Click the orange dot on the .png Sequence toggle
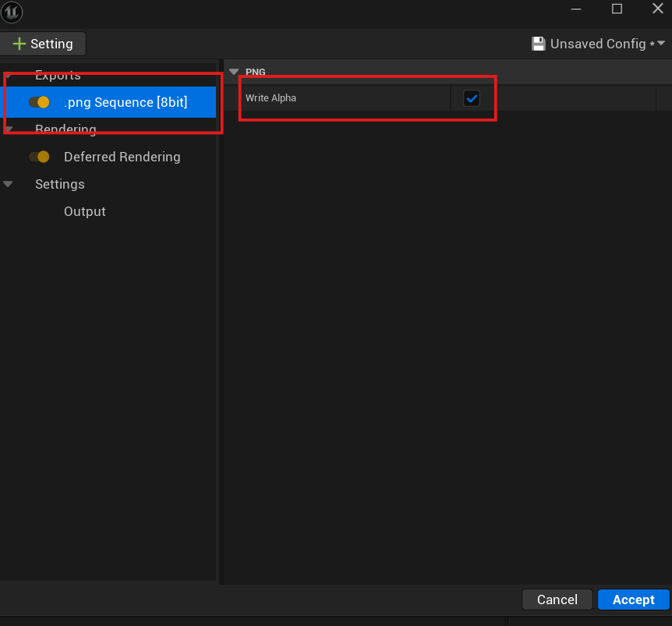Image resolution: width=672 pixels, height=626 pixels. tap(45, 102)
